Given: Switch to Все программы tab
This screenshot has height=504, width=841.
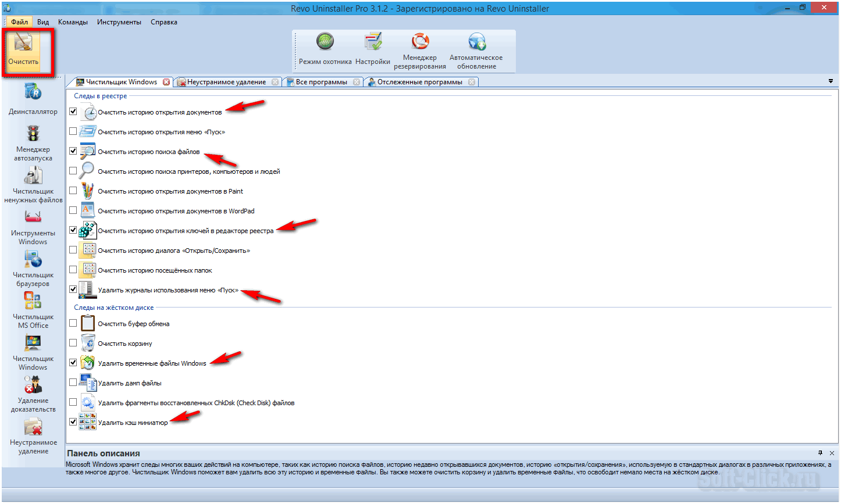Looking at the screenshot, I should tap(321, 82).
